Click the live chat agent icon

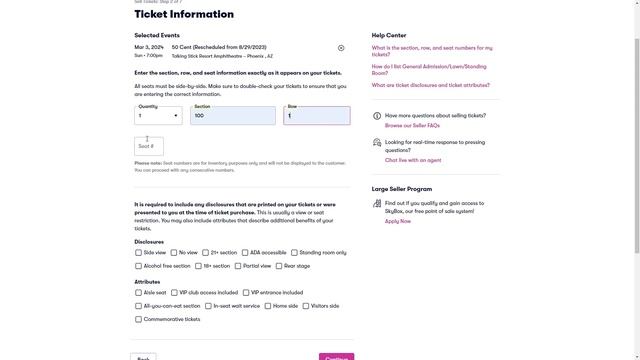tap(377, 142)
